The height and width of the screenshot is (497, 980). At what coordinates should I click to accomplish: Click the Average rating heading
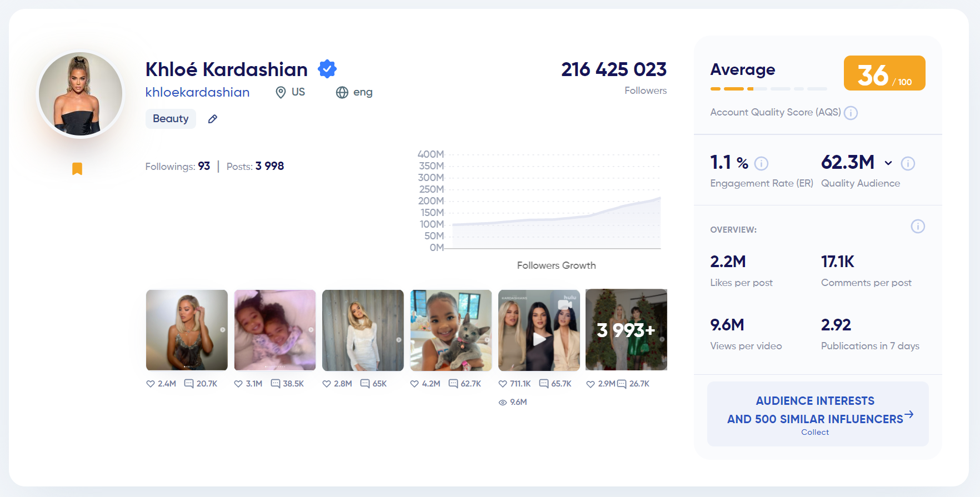pyautogui.click(x=743, y=70)
